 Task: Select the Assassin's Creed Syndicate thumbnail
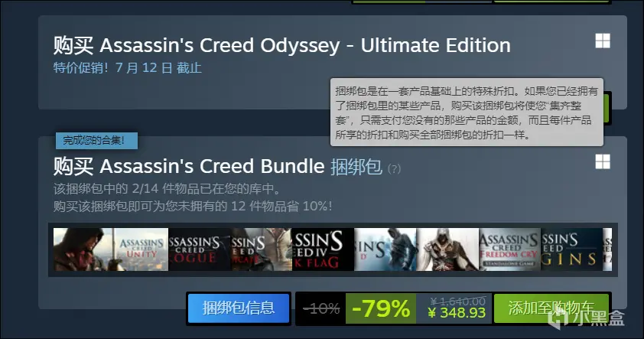click(x=261, y=249)
